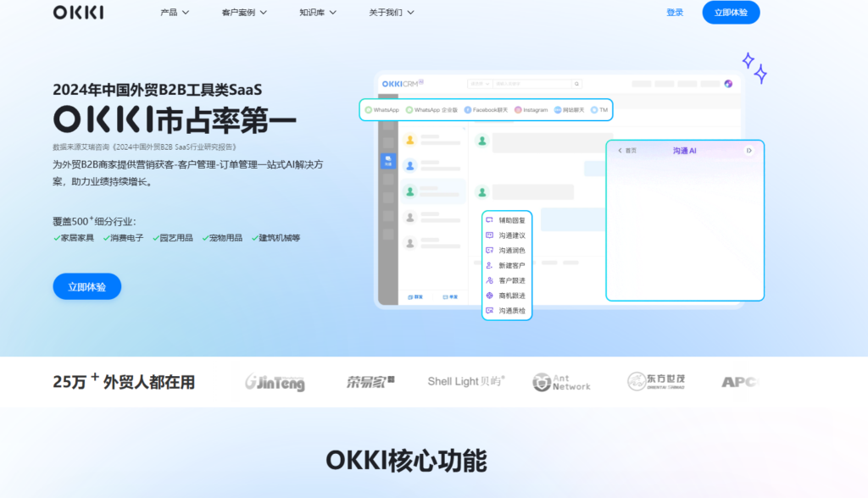Viewport: 868px width, 498px height.
Task: Click the CRM search input field
Action: 534,84
